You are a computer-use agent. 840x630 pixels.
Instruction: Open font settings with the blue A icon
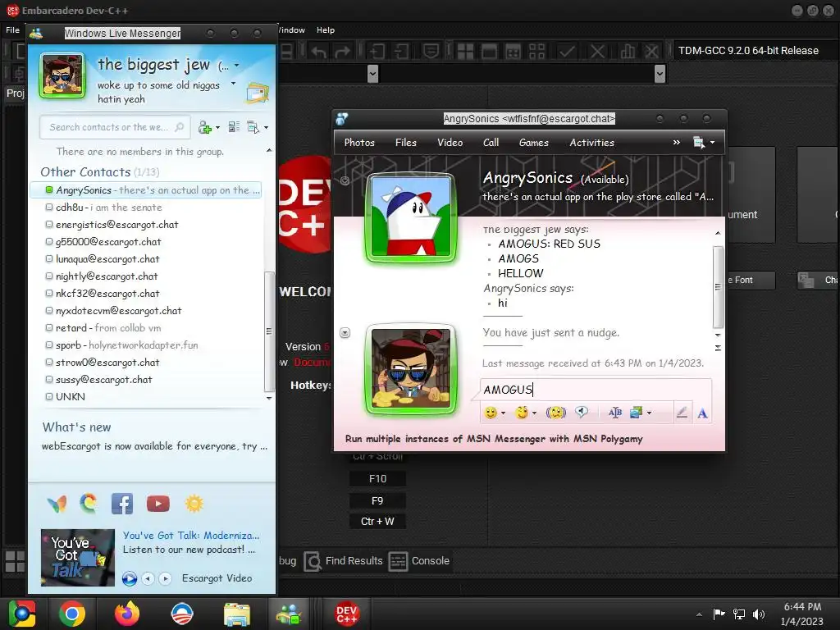coord(702,413)
